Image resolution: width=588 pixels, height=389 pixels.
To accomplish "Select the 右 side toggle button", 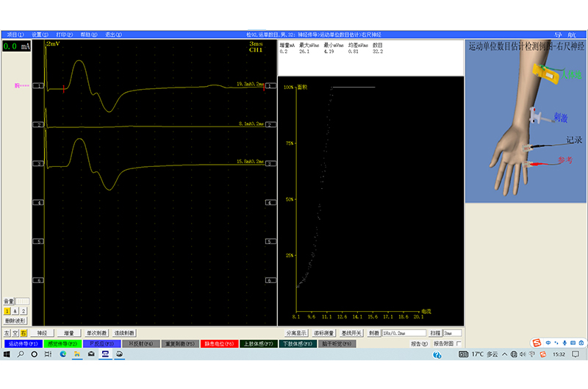I will tap(24, 333).
